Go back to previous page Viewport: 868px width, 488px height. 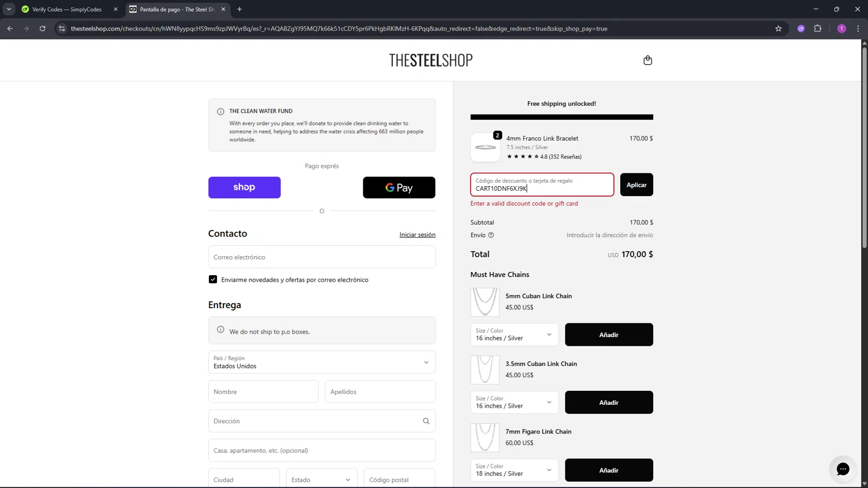point(10,28)
